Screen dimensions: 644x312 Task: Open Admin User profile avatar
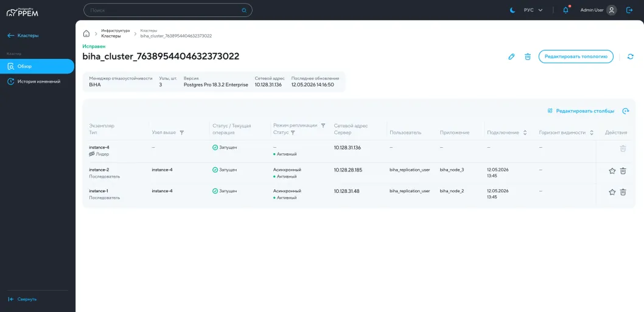click(612, 10)
